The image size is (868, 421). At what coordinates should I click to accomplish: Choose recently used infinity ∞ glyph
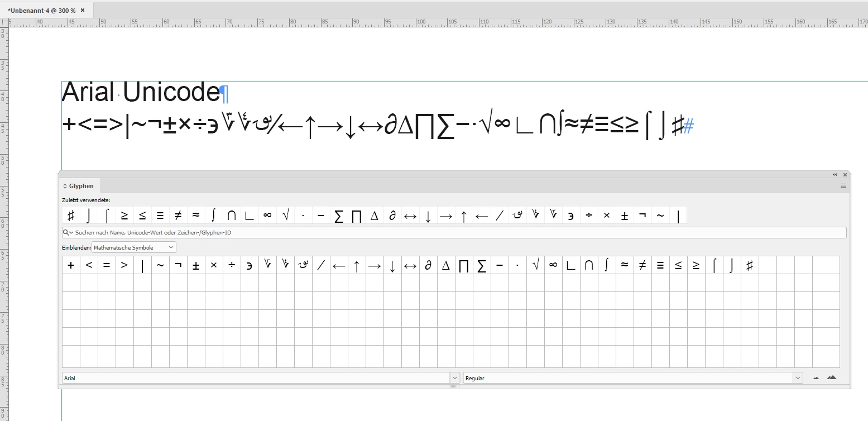click(x=267, y=216)
